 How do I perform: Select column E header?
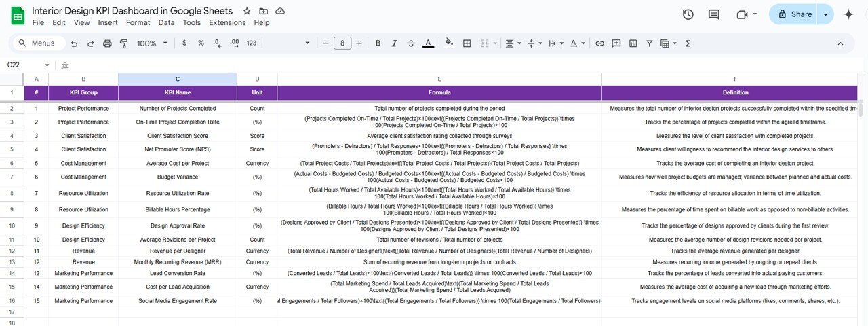(x=439, y=79)
